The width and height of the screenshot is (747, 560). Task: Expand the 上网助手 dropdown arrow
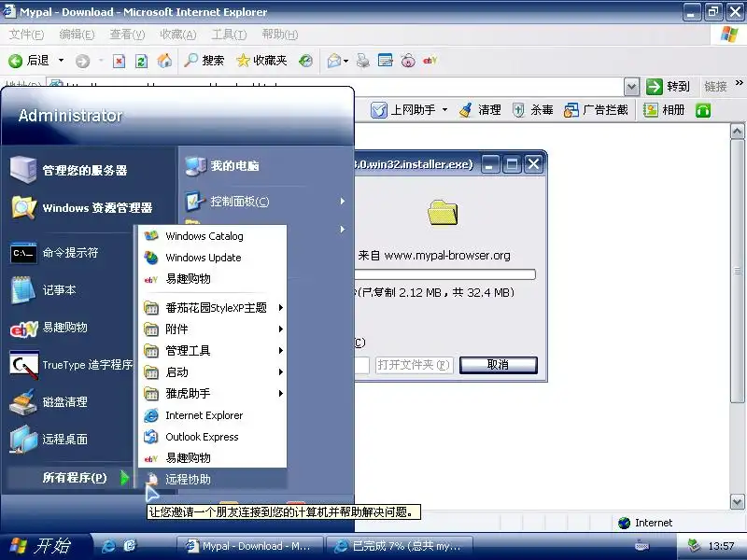click(444, 110)
